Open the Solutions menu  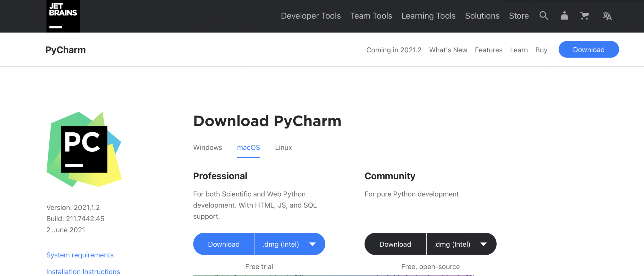tap(482, 16)
